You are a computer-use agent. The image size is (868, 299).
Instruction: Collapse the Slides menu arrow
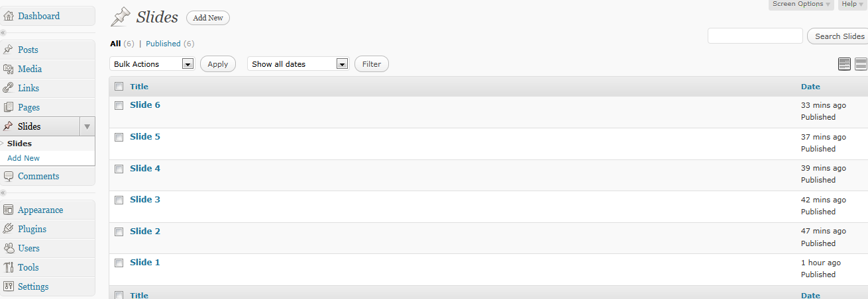pyautogui.click(x=87, y=126)
